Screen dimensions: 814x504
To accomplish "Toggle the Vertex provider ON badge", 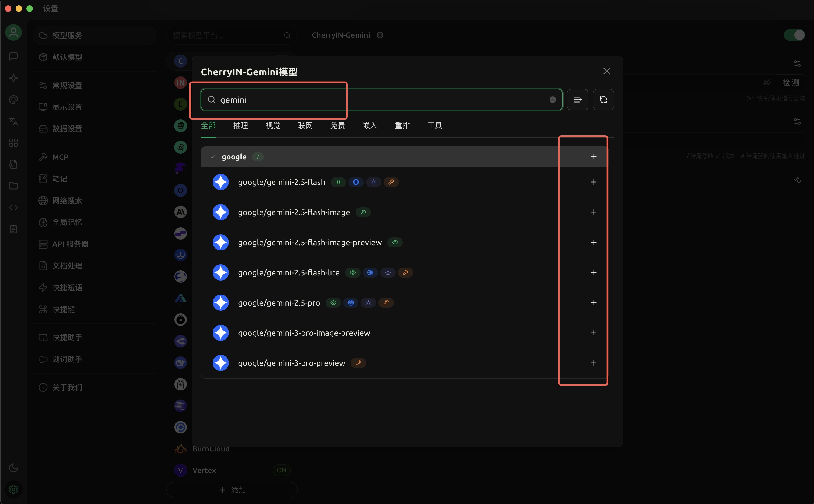I will pyautogui.click(x=281, y=470).
